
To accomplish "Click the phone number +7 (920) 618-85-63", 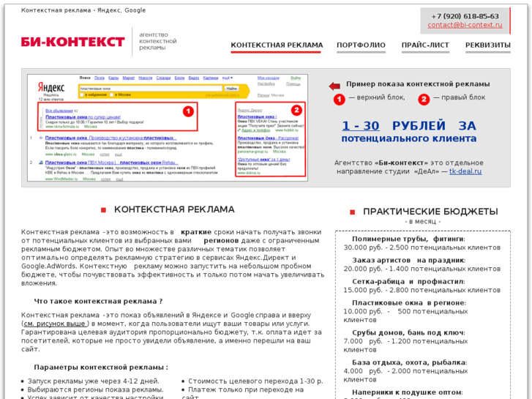I will pos(465,16).
